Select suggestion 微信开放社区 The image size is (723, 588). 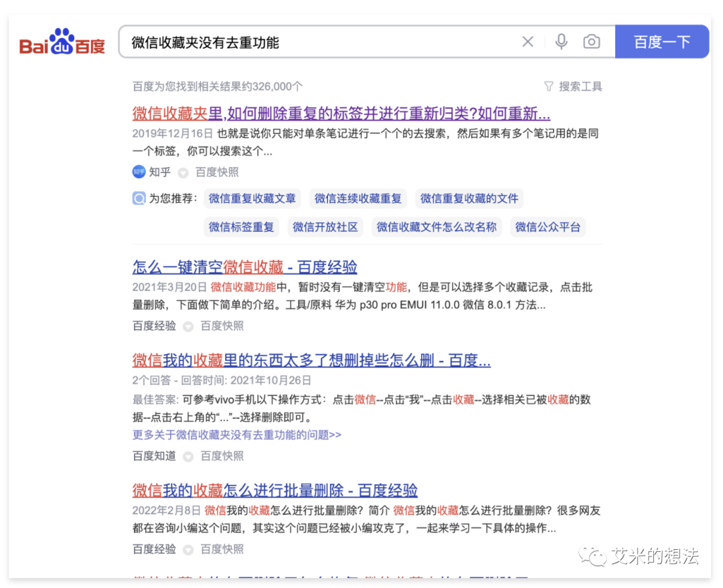click(325, 227)
